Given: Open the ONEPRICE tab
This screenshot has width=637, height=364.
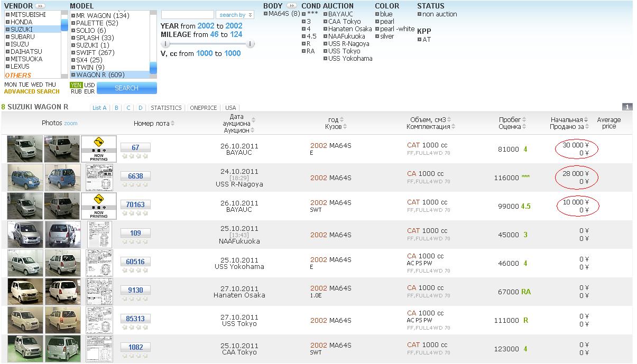Looking at the screenshot, I should (203, 108).
